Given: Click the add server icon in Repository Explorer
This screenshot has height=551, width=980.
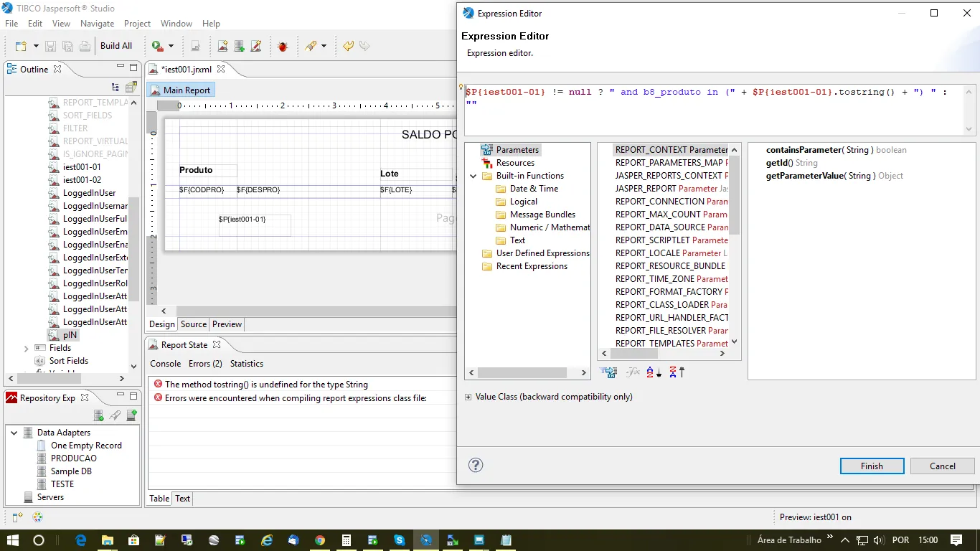Looking at the screenshot, I should coord(131,415).
